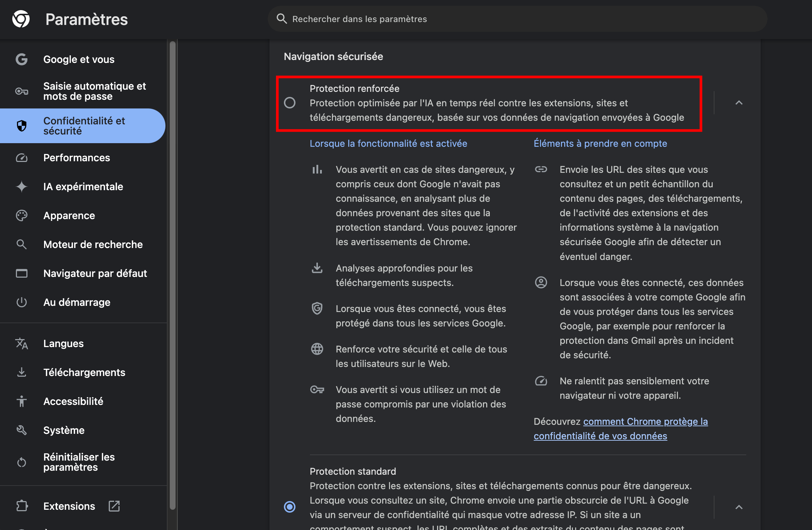Click the Performances speedometer icon
This screenshot has height=530, width=812.
(22, 158)
